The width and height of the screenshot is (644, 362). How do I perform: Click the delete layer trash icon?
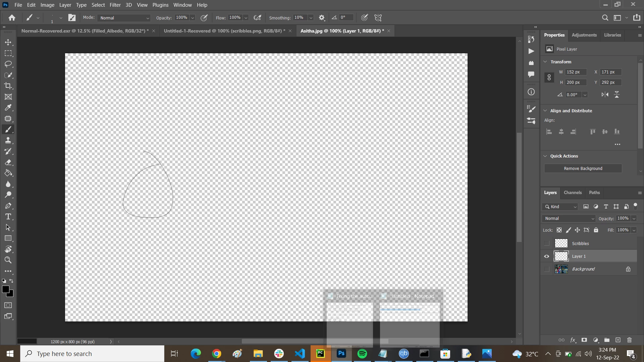(629, 340)
